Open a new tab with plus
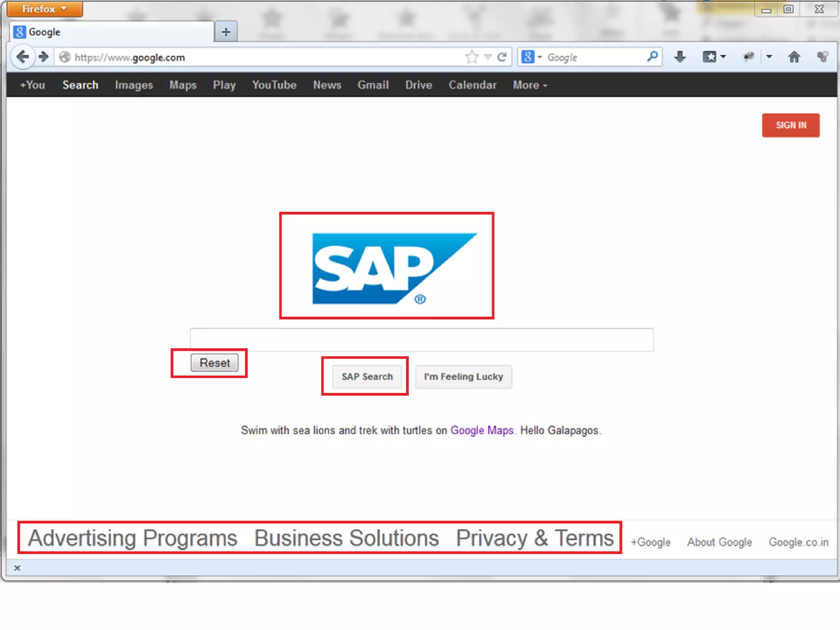The height and width of the screenshot is (630, 840). (x=226, y=32)
